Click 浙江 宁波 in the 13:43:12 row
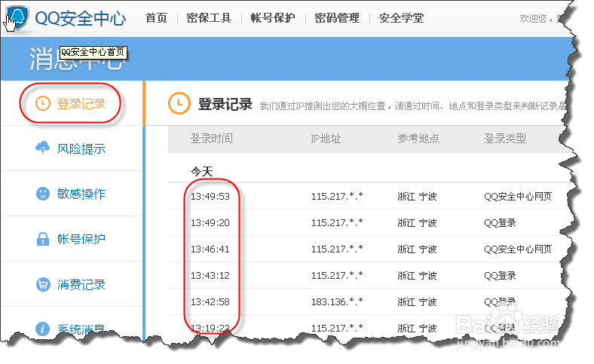The height and width of the screenshot is (364, 594). pyautogui.click(x=417, y=275)
